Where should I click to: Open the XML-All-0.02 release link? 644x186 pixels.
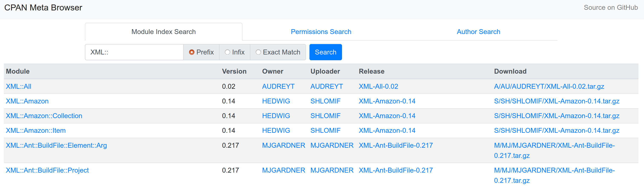click(x=378, y=86)
